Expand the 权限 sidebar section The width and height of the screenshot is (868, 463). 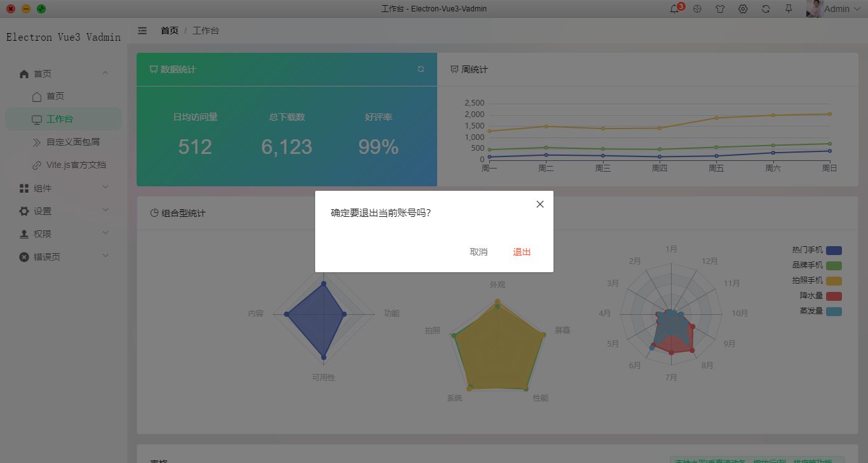[x=64, y=233]
